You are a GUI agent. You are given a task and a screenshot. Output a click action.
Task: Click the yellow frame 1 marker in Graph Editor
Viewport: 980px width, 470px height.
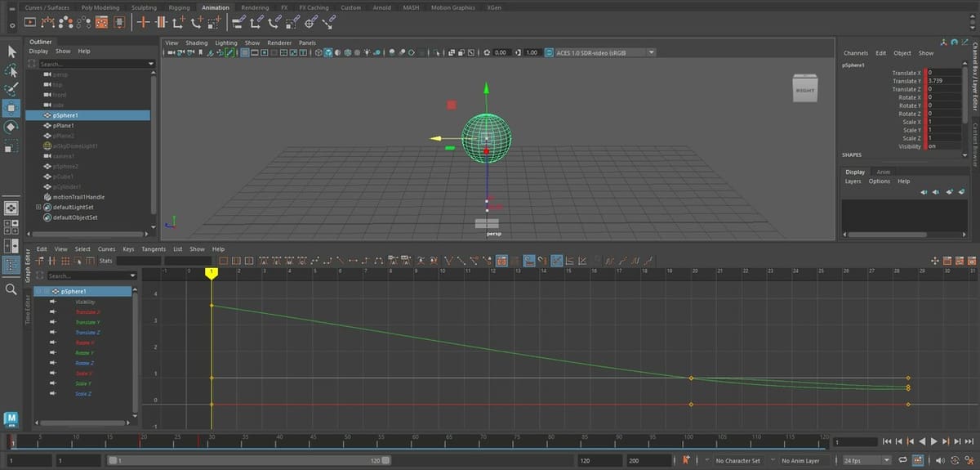[212, 272]
